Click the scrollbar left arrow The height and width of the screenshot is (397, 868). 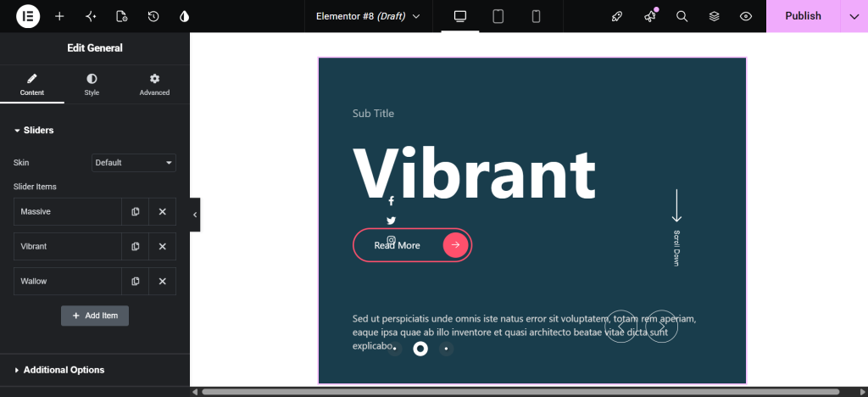pos(195,392)
